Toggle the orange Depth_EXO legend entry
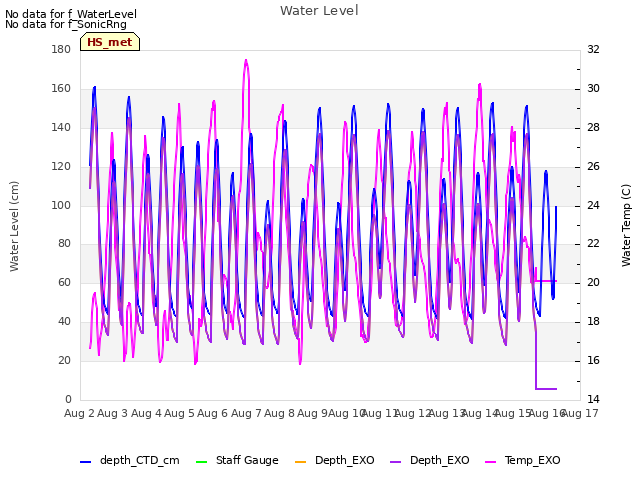The height and width of the screenshot is (480, 640). [334, 460]
